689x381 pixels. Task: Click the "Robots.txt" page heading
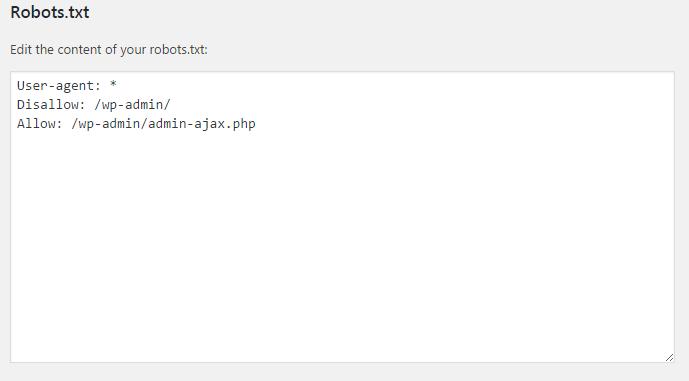(x=50, y=12)
